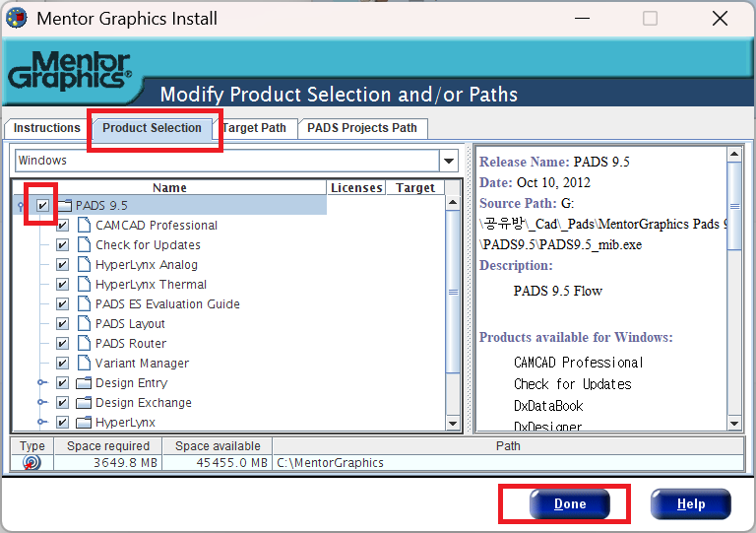Click the release info panel scroll down arrow
Image resolution: width=756 pixels, height=533 pixels.
click(734, 423)
